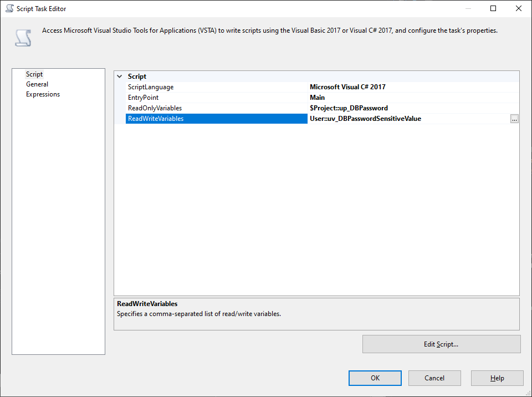Image resolution: width=532 pixels, height=397 pixels.
Task: Open the ReadWriteVariables ellipsis browse button
Action: [514, 119]
